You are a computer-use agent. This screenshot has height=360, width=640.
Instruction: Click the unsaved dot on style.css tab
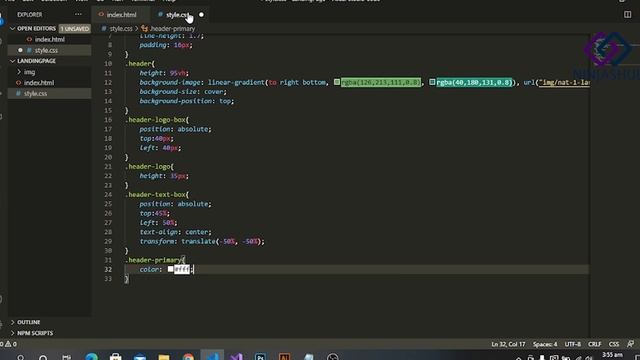[201, 15]
